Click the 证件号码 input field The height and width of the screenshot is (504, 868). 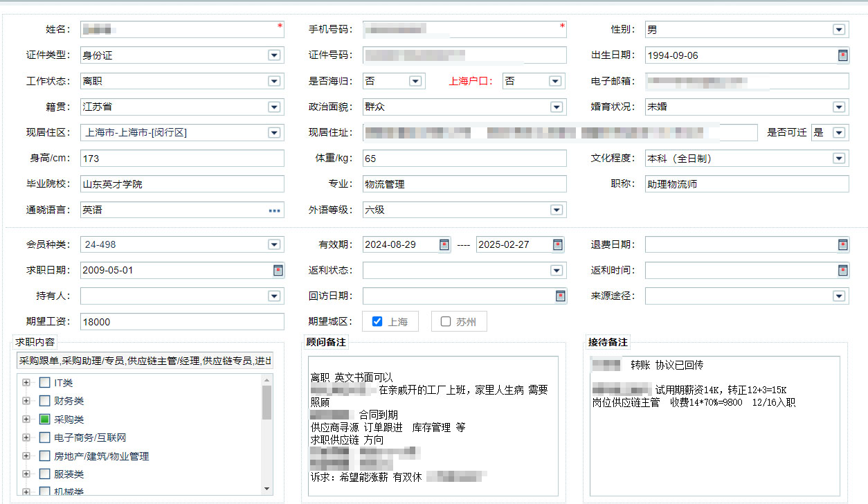(x=464, y=55)
